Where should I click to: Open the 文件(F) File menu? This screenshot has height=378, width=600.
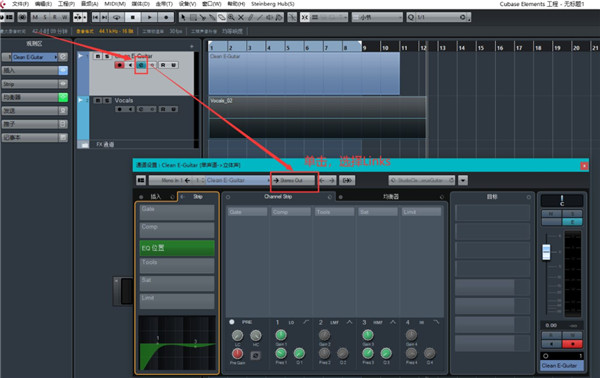(x=20, y=4)
